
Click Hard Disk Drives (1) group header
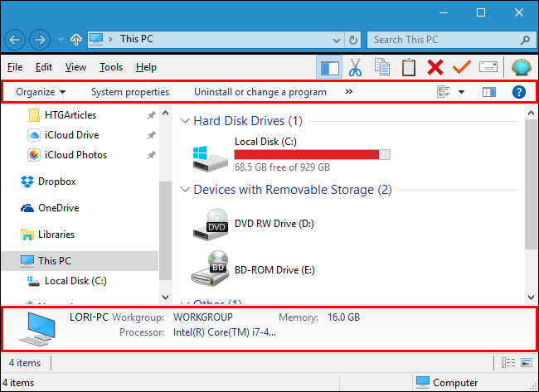[x=248, y=121]
